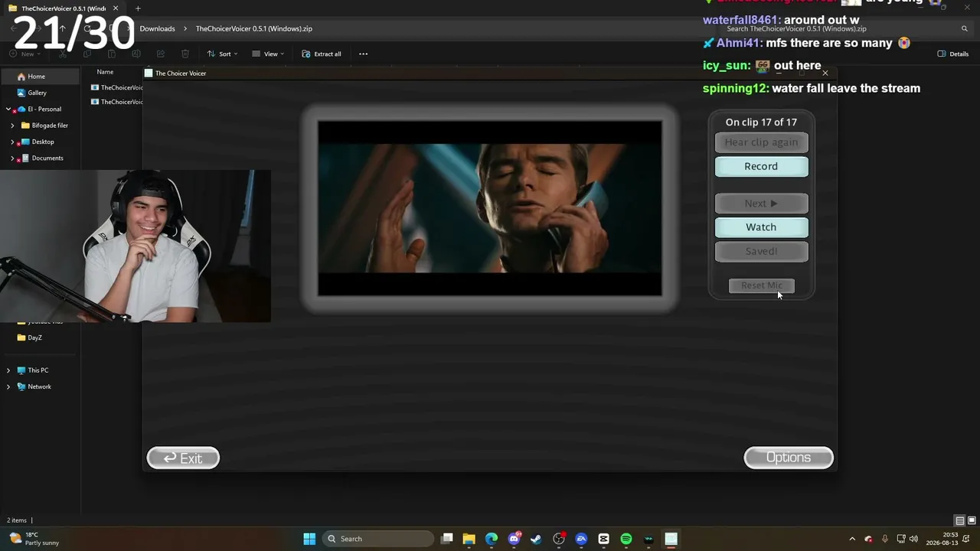Image resolution: width=980 pixels, height=551 pixels.
Task: Open the clock and date flyout
Action: pos(940,539)
